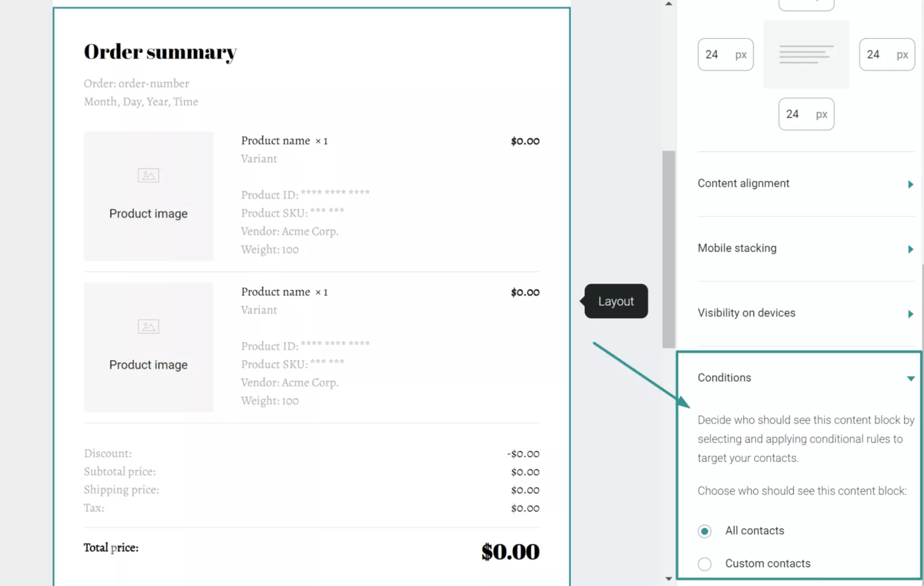Click the first product image placeholder icon
The width and height of the screenshot is (924, 586).
pyautogui.click(x=148, y=175)
